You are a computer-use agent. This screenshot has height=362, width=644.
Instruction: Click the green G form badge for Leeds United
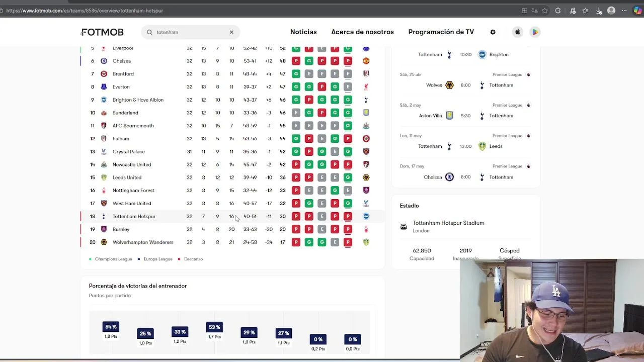[348, 177]
